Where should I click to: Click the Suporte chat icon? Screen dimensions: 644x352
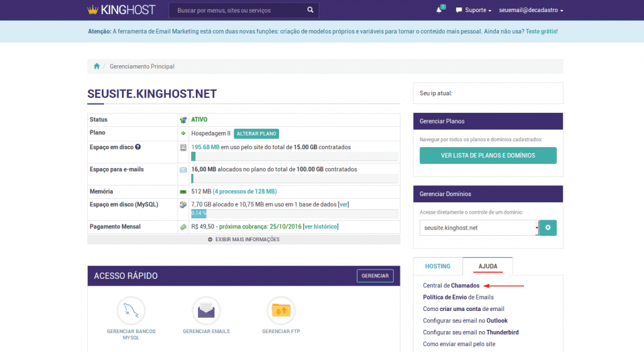(459, 10)
